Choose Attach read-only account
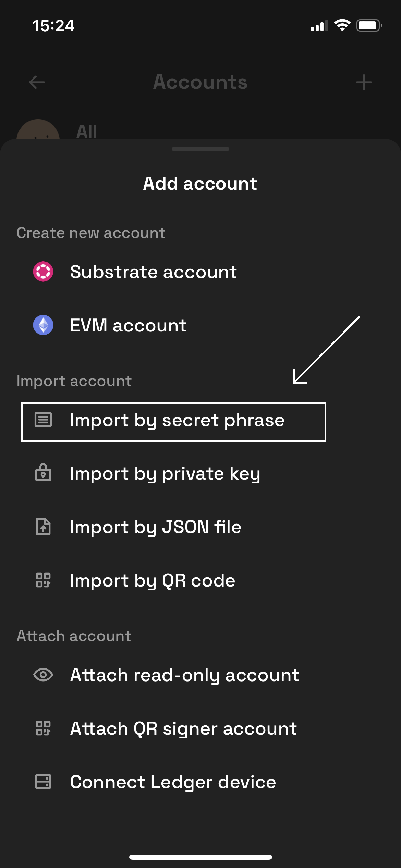 200,675
